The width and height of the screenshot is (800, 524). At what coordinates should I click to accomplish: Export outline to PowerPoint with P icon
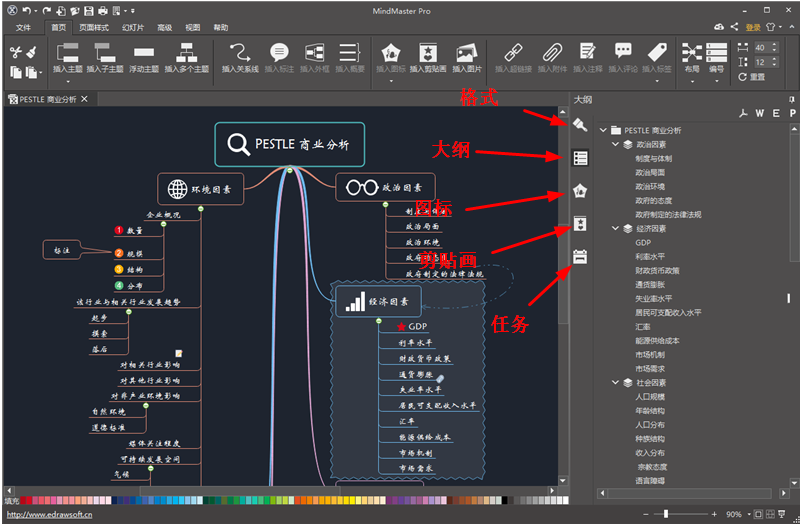point(792,113)
